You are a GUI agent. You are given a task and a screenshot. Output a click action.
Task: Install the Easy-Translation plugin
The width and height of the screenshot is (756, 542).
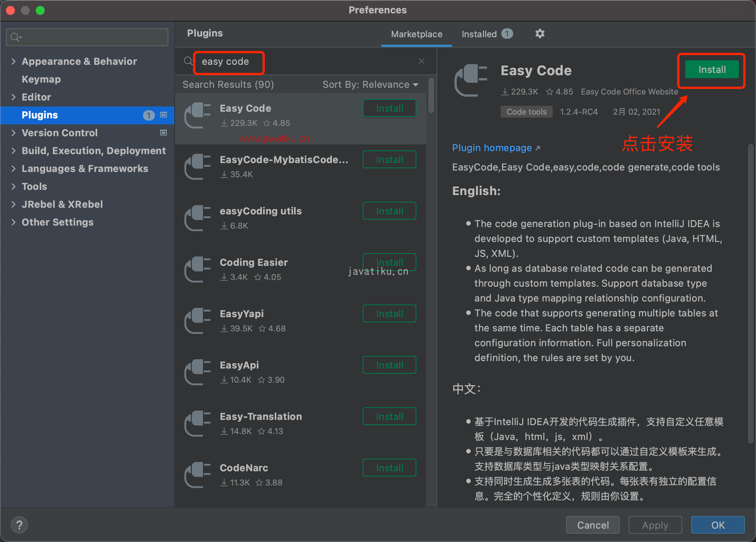tap(390, 417)
